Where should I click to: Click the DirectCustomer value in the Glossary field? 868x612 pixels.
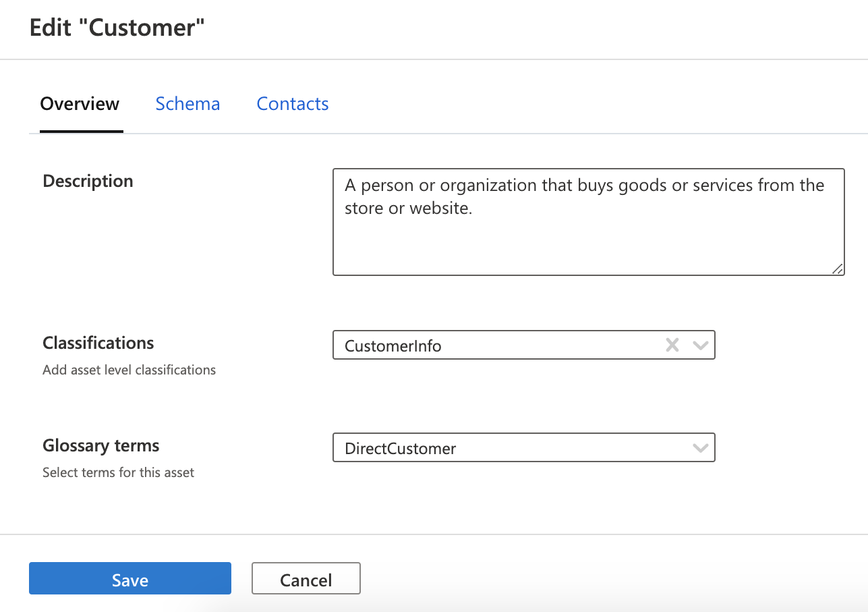coord(400,449)
